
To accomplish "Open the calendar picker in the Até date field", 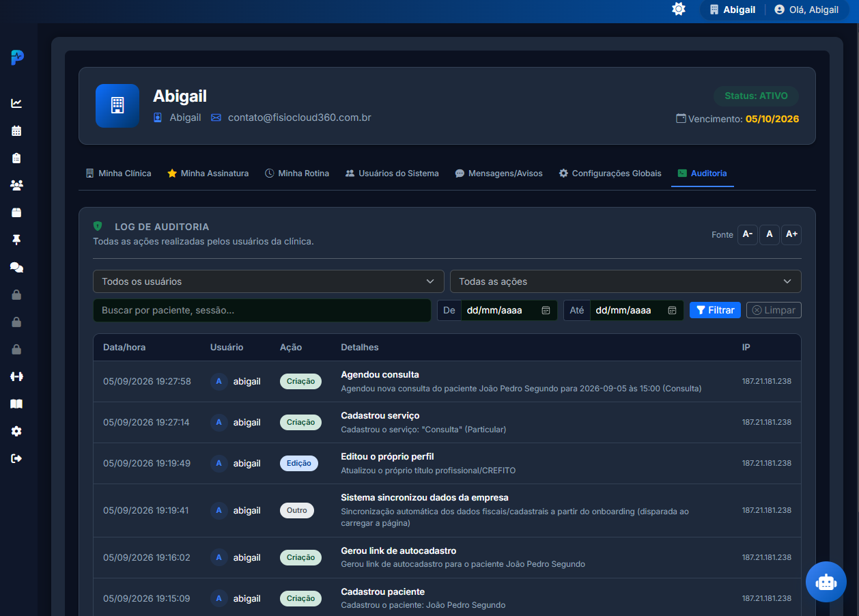I will (x=672, y=310).
